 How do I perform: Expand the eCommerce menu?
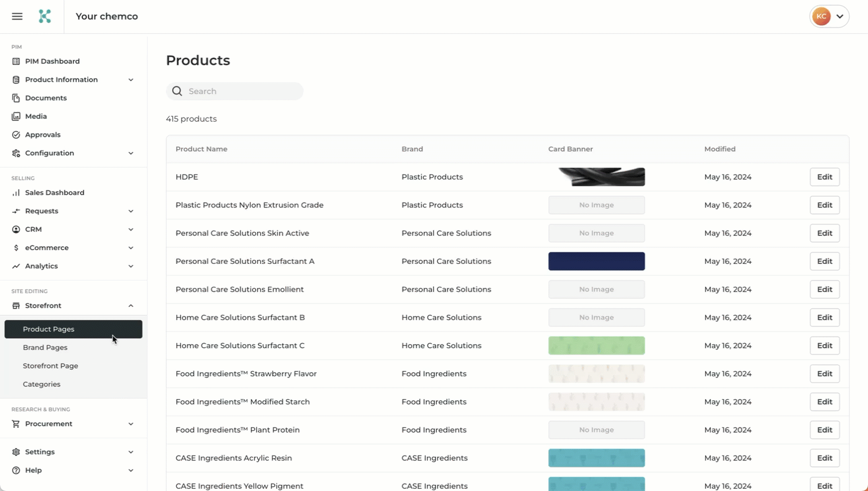click(x=131, y=248)
